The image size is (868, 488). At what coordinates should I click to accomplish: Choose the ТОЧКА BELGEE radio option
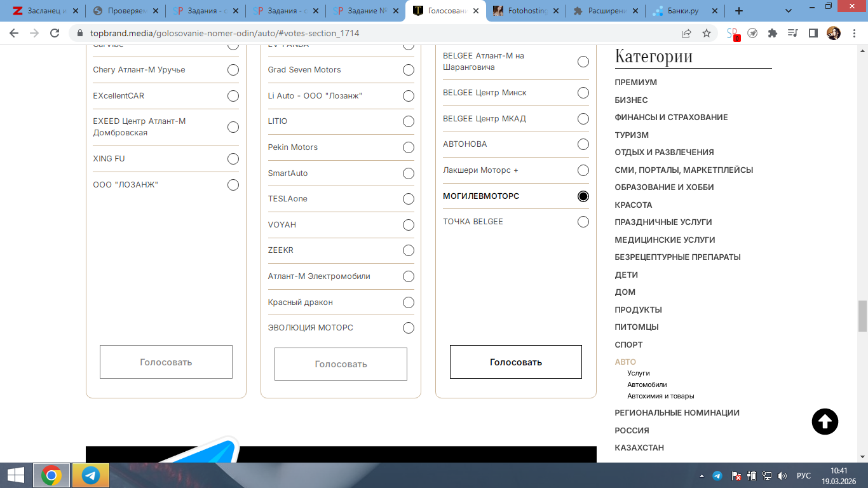(x=583, y=222)
